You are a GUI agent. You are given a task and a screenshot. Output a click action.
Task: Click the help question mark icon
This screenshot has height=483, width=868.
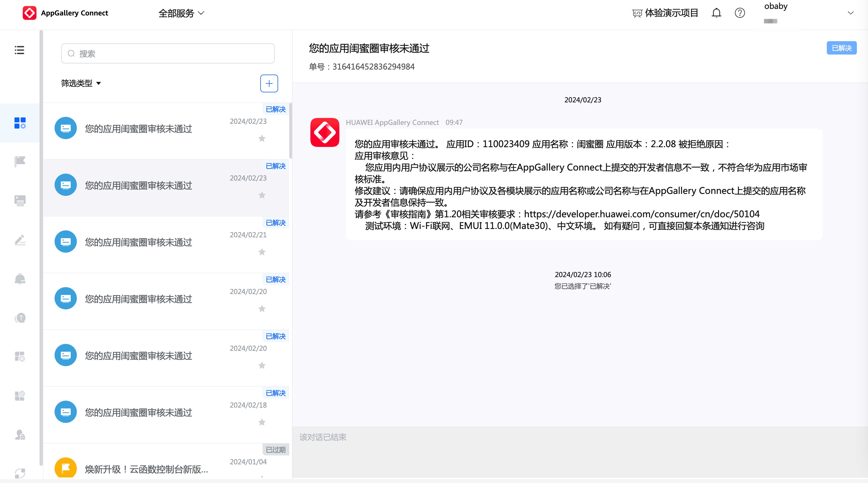[740, 13]
